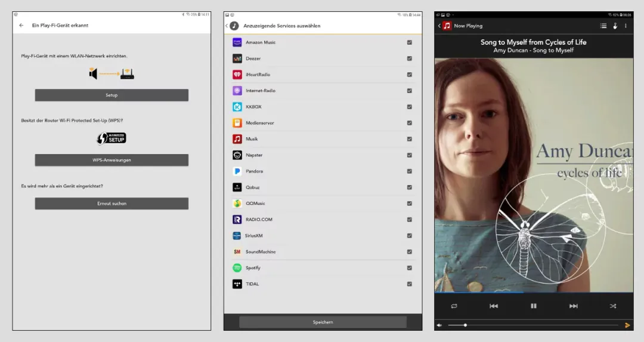Click the volume slider track
The width and height of the screenshot is (644, 342).
pos(537,325)
